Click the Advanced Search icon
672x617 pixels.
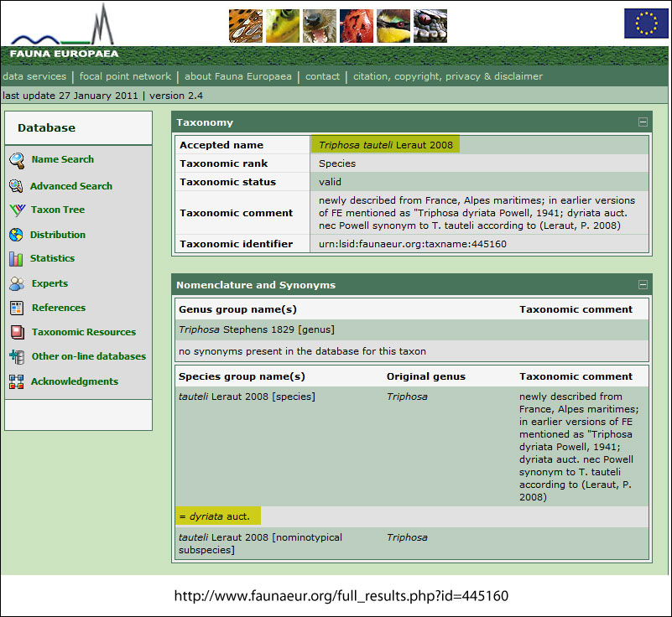click(16, 186)
